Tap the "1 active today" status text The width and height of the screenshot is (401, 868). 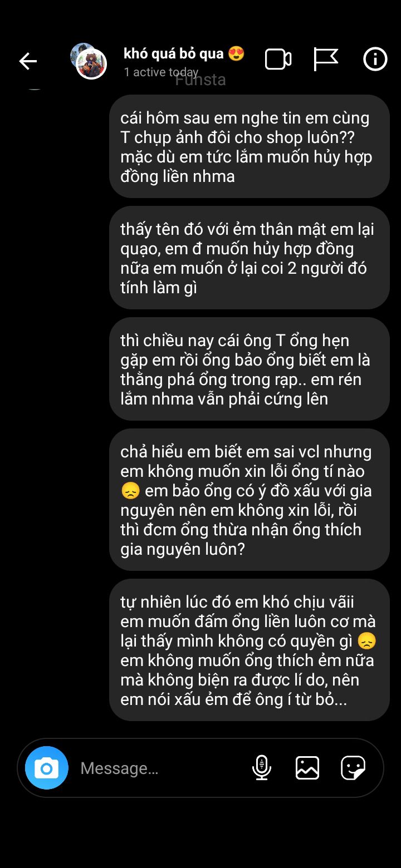click(161, 72)
